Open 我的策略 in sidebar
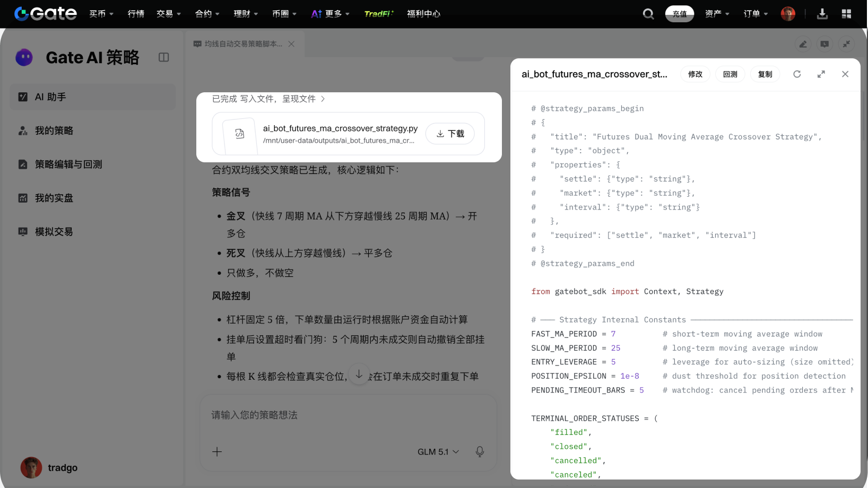 (x=93, y=130)
